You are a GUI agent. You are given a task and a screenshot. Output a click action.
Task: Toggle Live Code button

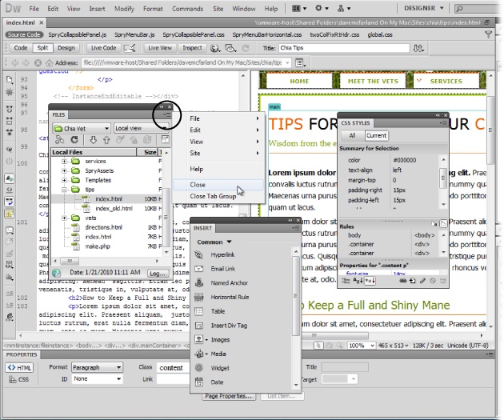(103, 48)
